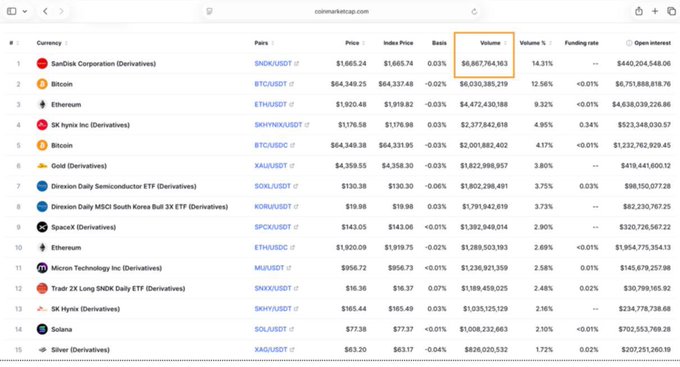This screenshot has width=680, height=367.
Task: Click the SK hynix Inc logo icon
Action: pyautogui.click(x=42, y=125)
